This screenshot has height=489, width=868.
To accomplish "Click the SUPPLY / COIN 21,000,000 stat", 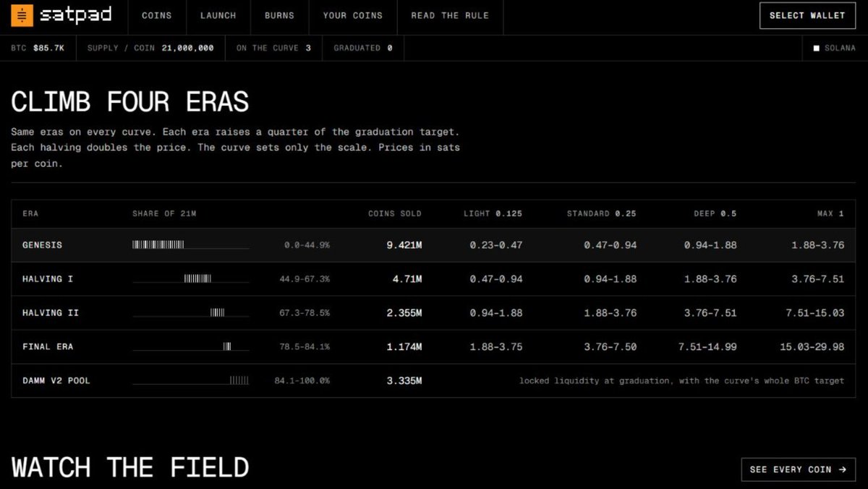I will 150,48.
